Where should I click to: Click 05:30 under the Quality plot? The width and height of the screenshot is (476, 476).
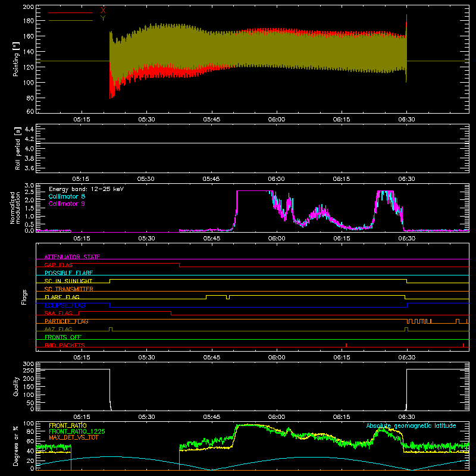coord(146,417)
